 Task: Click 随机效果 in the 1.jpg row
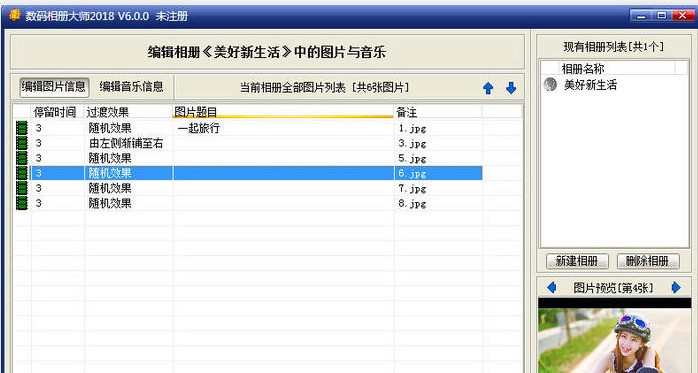click(110, 128)
